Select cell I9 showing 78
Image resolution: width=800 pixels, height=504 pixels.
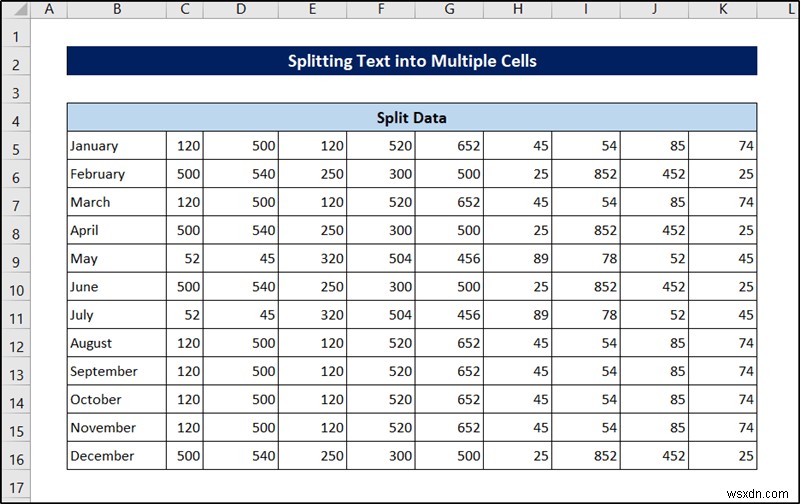coord(586,258)
